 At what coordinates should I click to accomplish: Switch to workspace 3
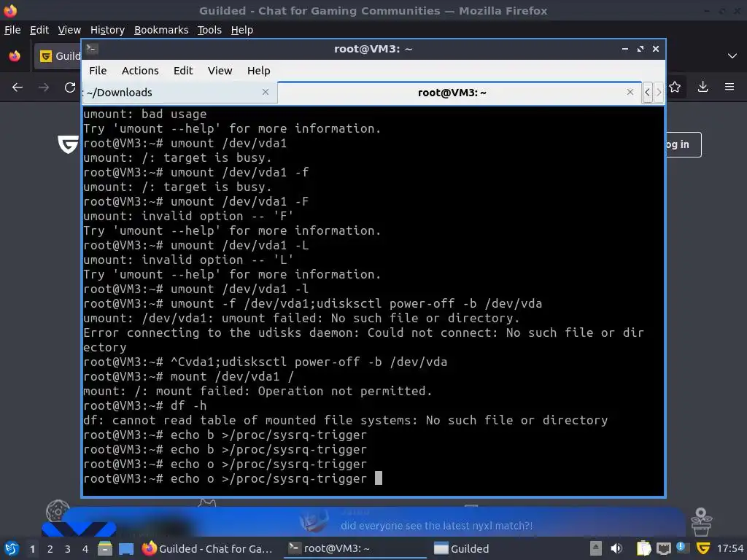click(x=67, y=549)
